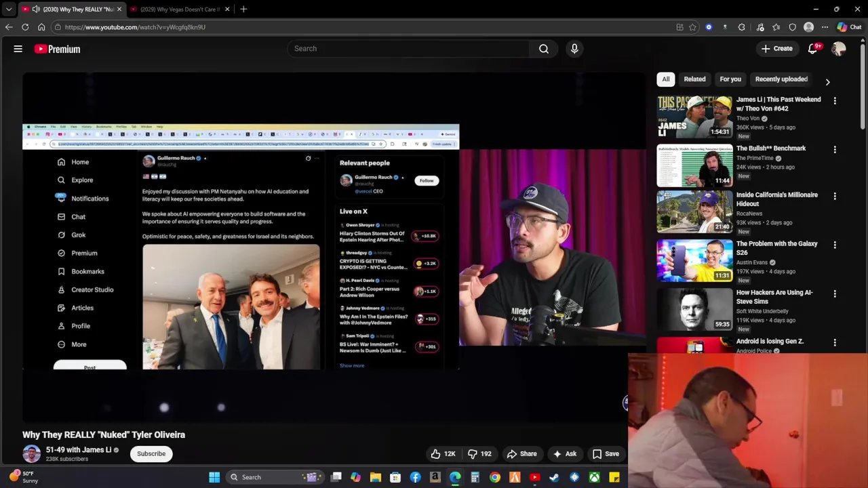Viewport: 868px width, 488px height.
Task: Go to the browser home page
Action: click(41, 27)
